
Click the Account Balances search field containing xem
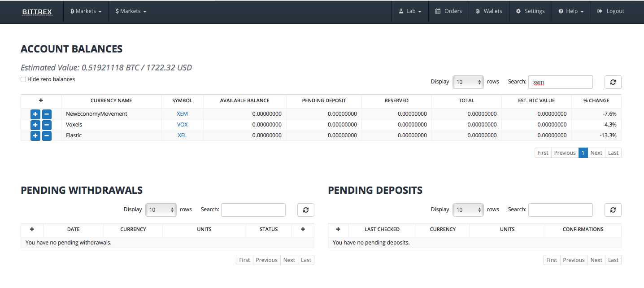coord(561,82)
